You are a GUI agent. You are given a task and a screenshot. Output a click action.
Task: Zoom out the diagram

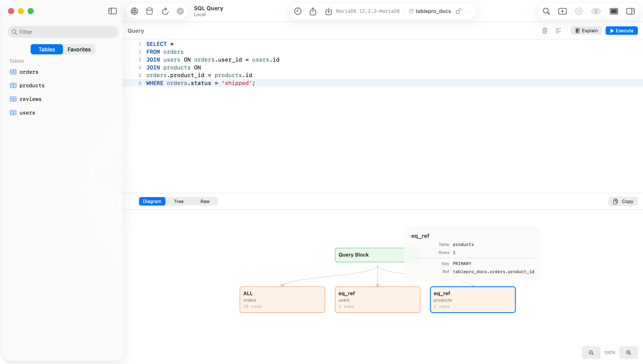click(591, 353)
